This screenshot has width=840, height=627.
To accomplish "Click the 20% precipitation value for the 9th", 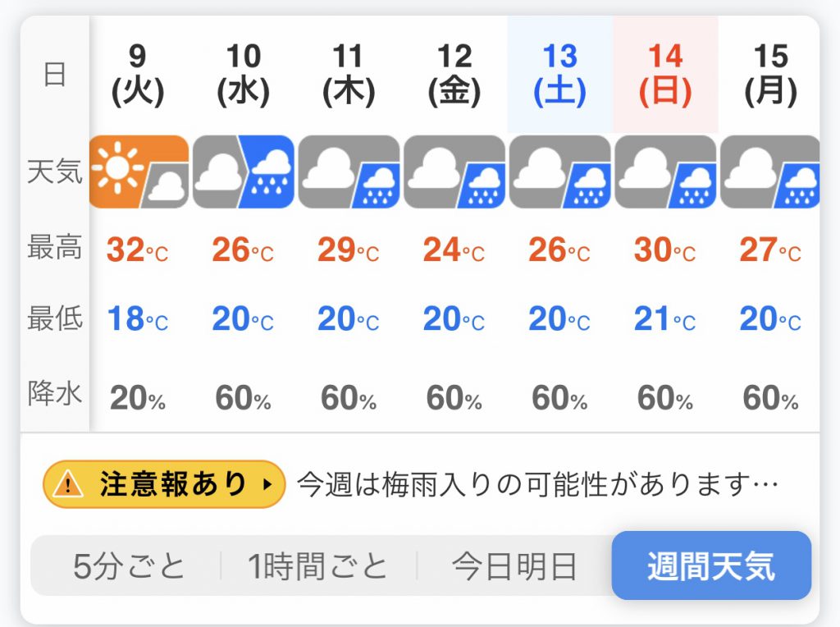I will (138, 399).
